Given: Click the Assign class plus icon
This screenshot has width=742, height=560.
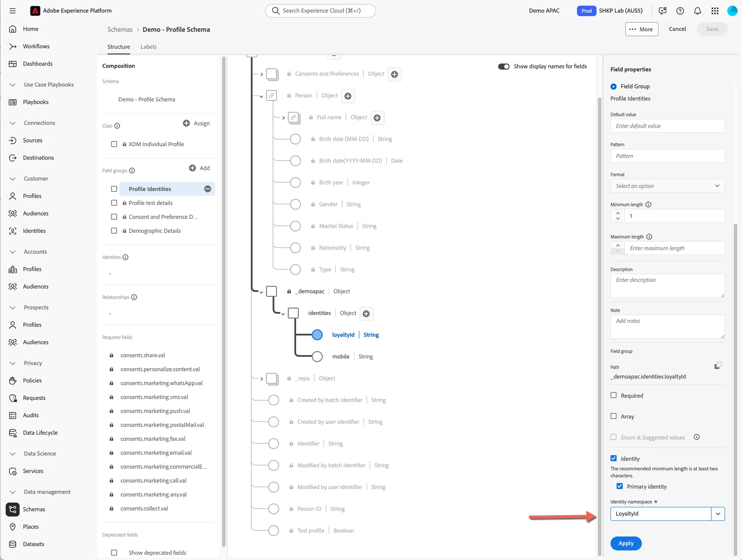Looking at the screenshot, I should click(x=186, y=123).
